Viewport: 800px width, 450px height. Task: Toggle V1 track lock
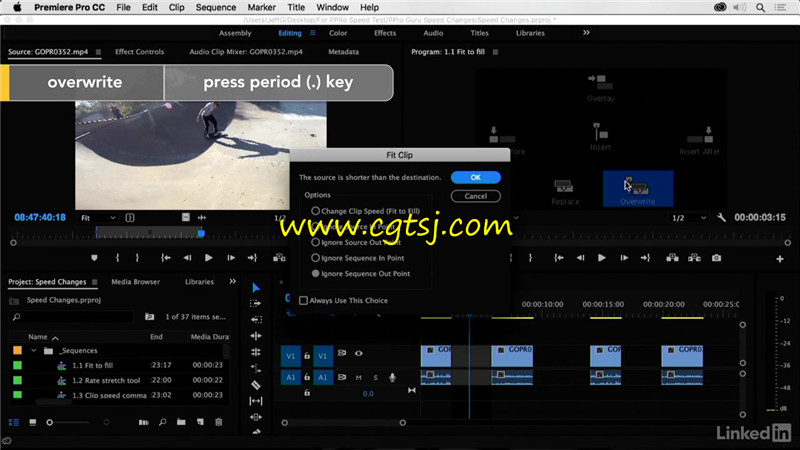307,356
